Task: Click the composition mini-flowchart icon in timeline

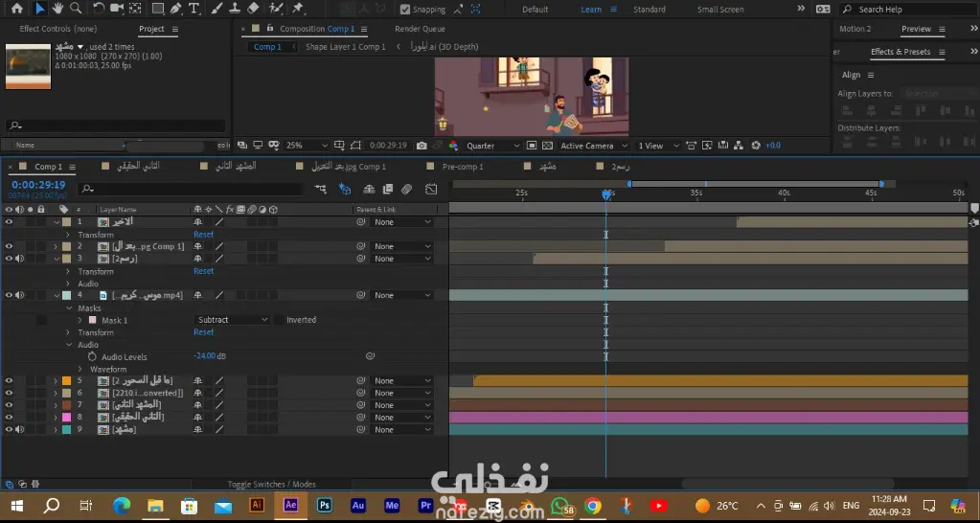Action: [x=321, y=189]
